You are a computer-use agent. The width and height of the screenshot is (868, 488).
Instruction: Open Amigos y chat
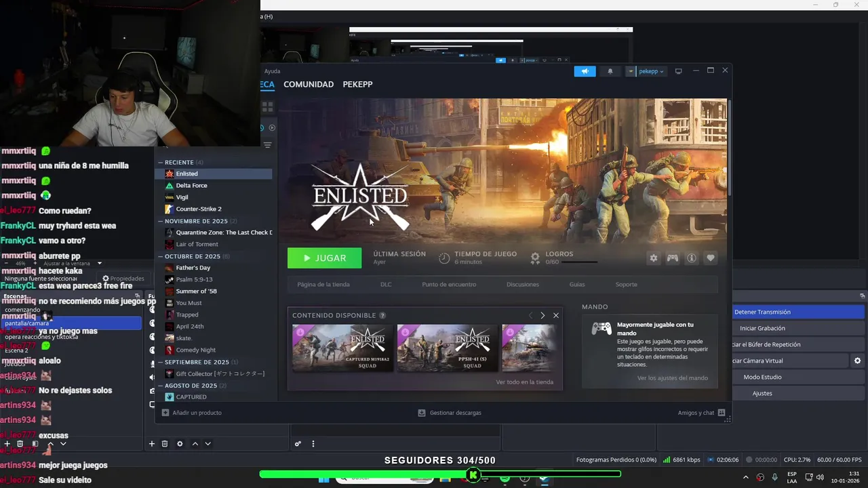(701, 413)
